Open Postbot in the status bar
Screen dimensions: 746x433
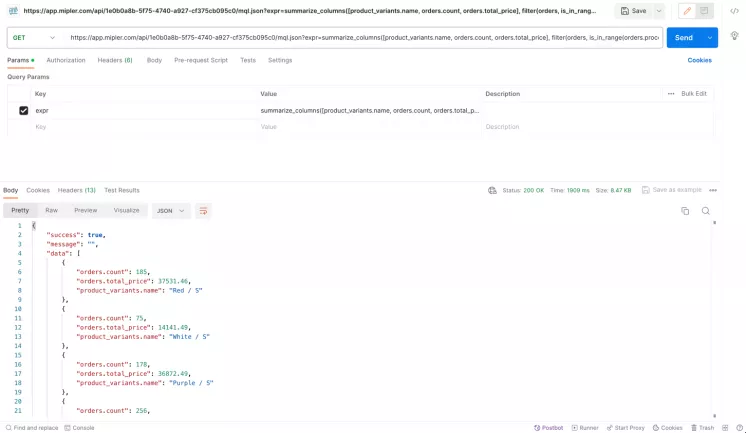tap(548, 428)
